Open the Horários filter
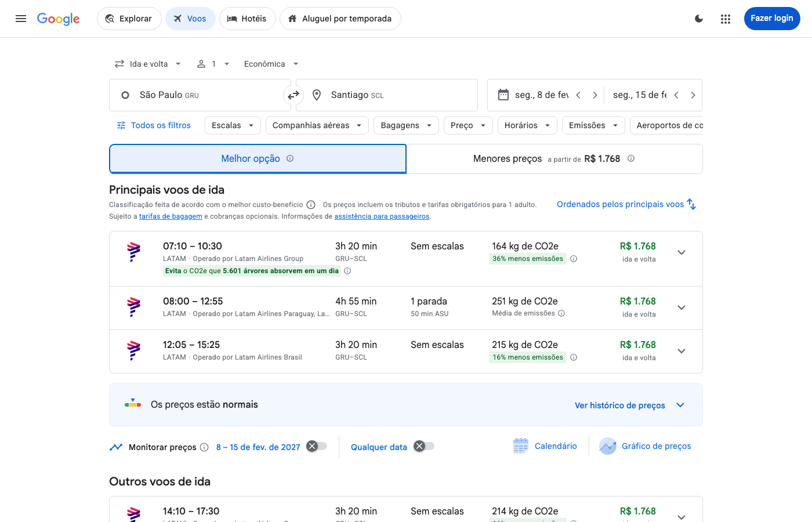The image size is (812, 522). point(527,125)
